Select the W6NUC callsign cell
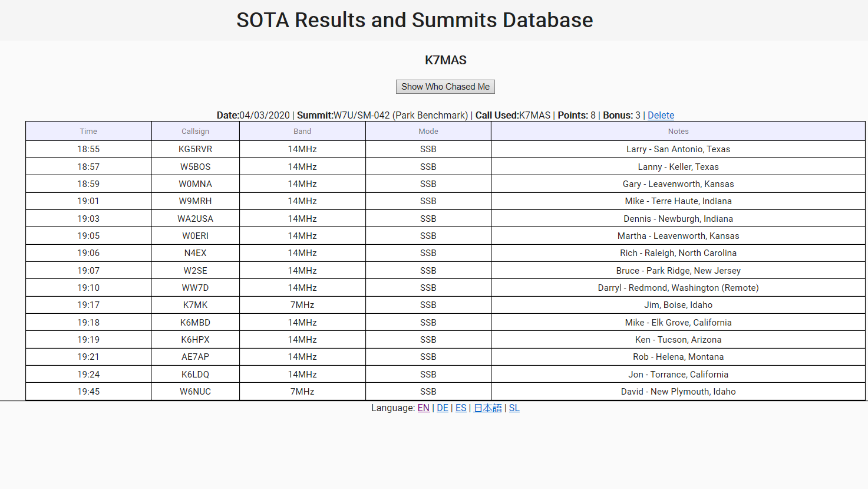 (x=195, y=392)
